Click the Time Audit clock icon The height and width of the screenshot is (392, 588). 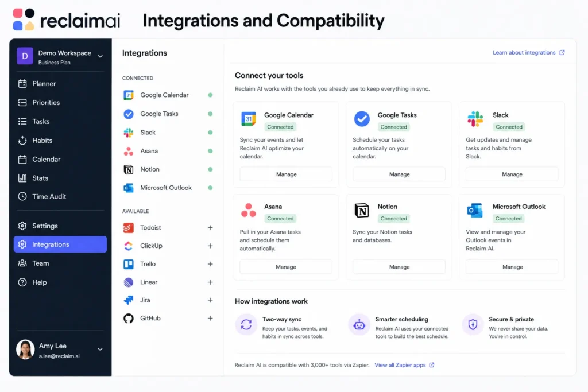pos(22,196)
